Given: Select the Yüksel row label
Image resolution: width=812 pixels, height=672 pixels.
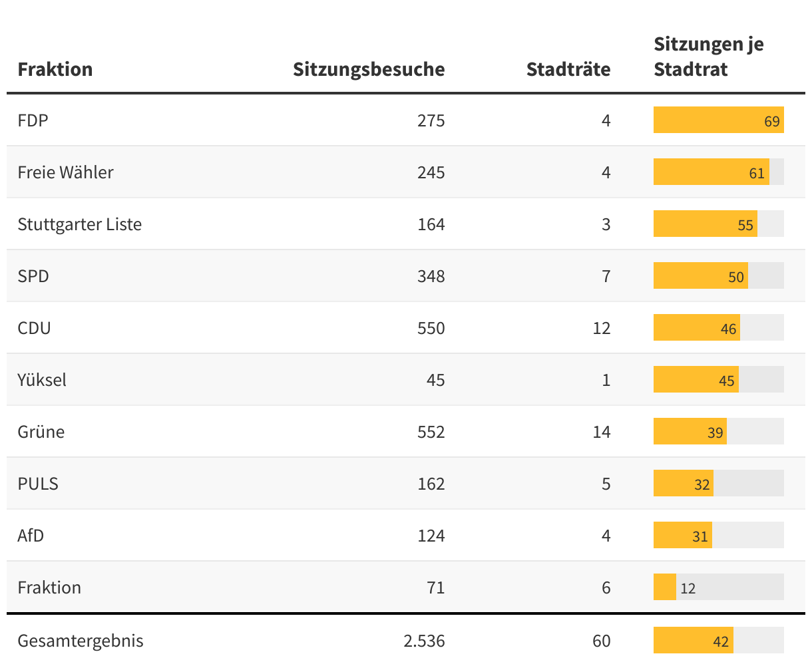Looking at the screenshot, I should pyautogui.click(x=42, y=380).
